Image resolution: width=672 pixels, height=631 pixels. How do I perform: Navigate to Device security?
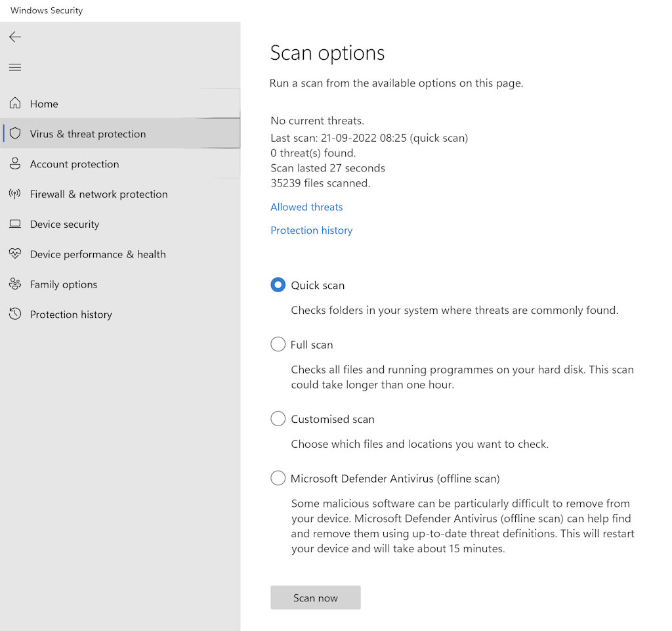pyautogui.click(x=120, y=224)
